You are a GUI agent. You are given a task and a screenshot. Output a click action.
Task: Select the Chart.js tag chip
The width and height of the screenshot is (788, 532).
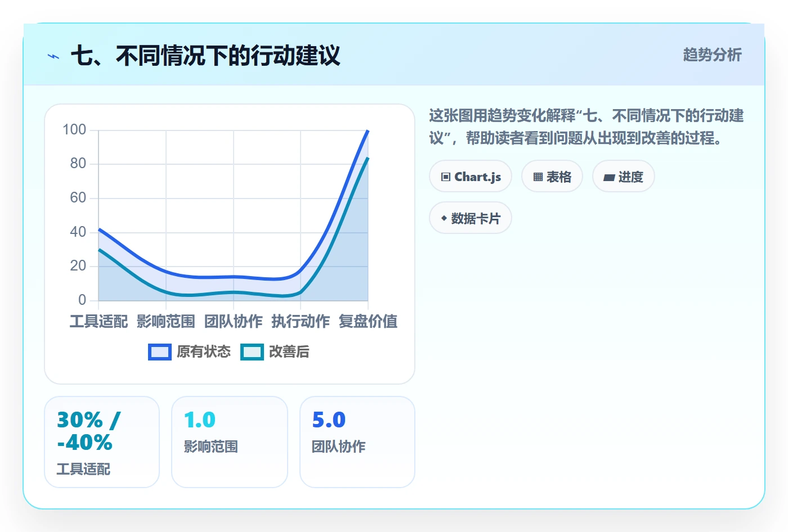[x=471, y=177]
